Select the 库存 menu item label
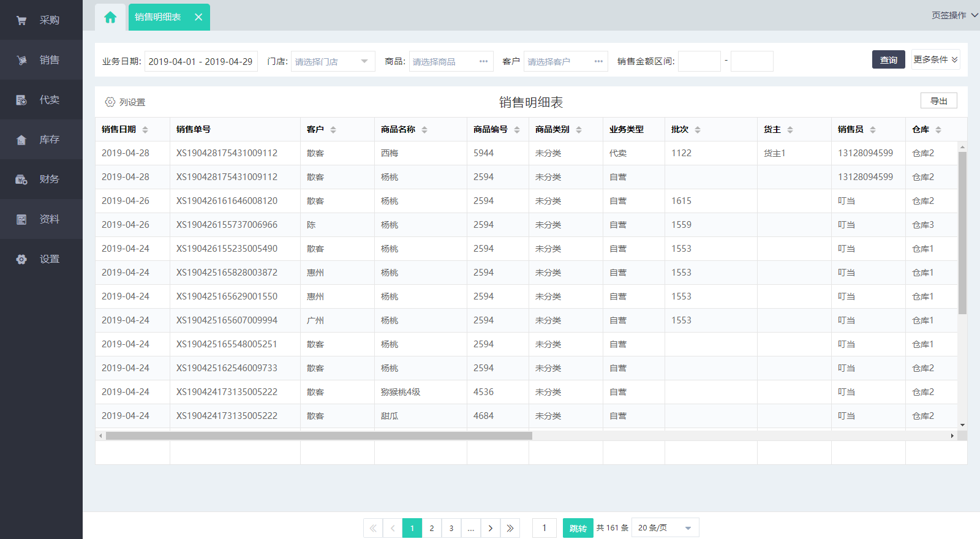The width and height of the screenshot is (980, 539). (50, 140)
